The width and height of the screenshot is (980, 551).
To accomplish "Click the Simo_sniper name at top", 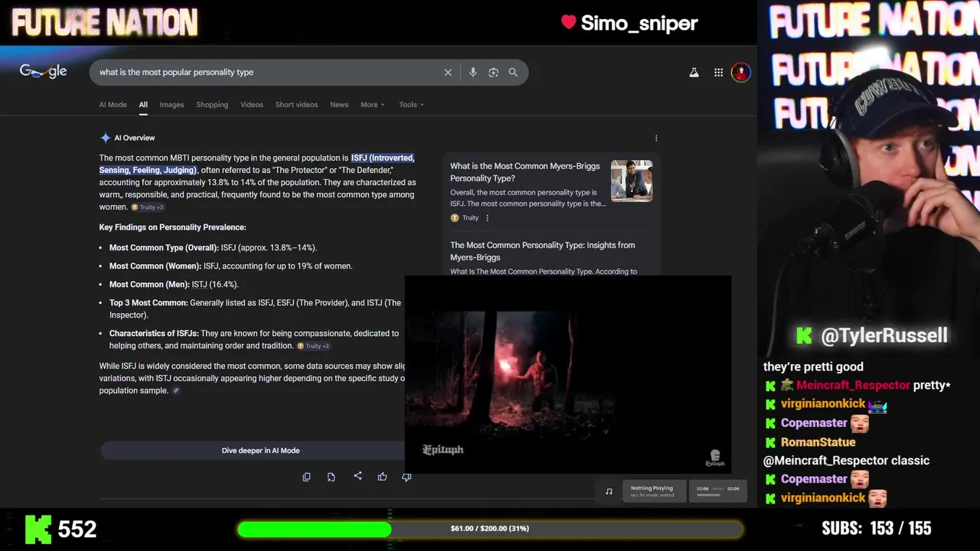I will click(x=639, y=23).
